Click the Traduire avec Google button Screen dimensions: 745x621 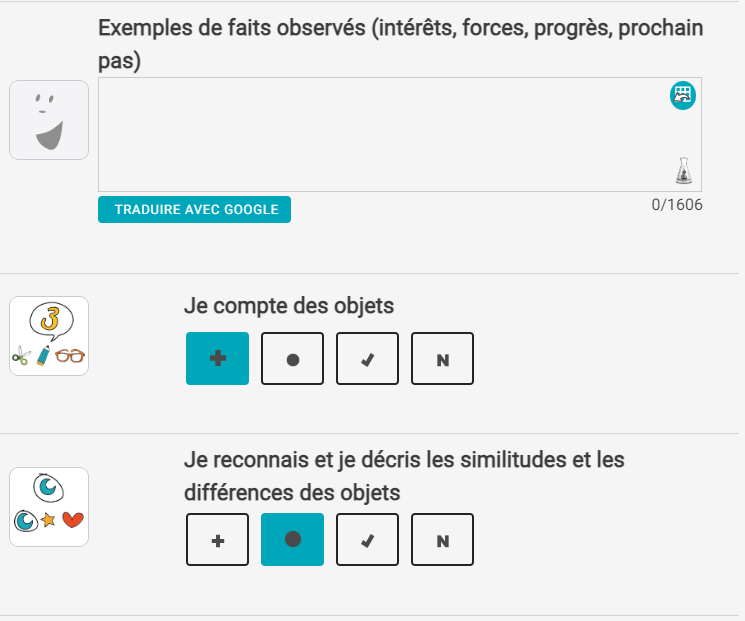tap(194, 210)
